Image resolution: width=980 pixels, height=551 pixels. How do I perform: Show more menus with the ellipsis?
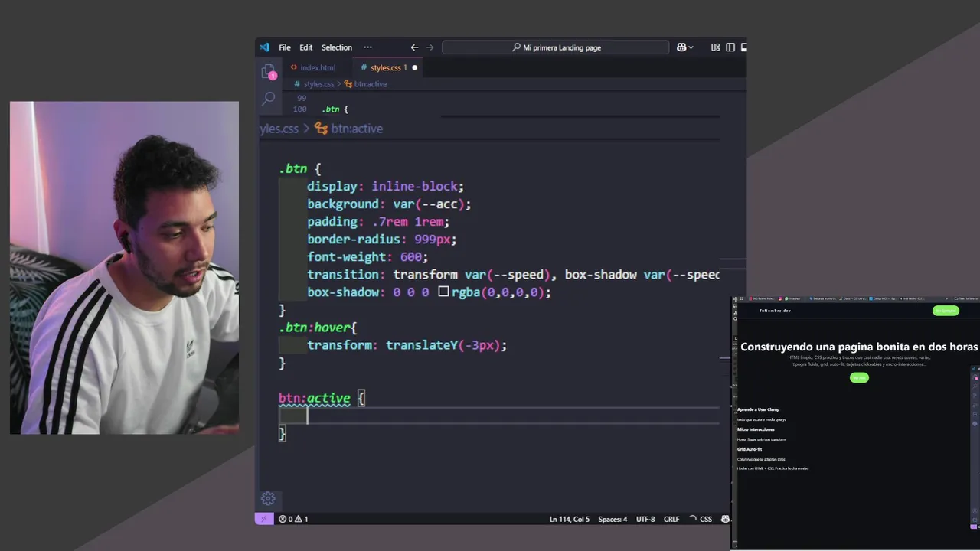(x=367, y=47)
